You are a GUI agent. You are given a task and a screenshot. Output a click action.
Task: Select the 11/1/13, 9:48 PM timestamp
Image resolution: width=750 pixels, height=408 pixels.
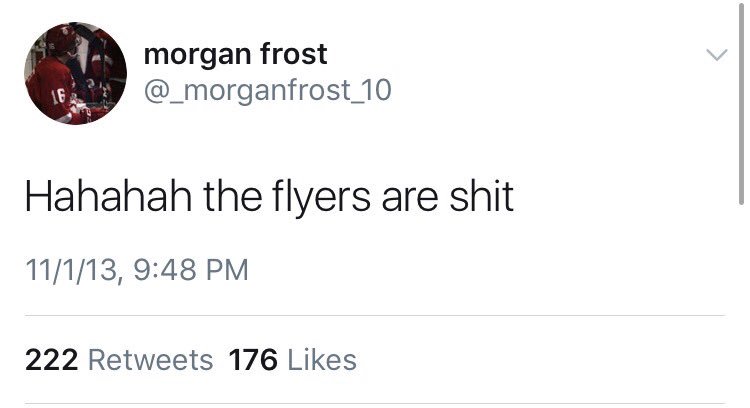click(x=137, y=270)
